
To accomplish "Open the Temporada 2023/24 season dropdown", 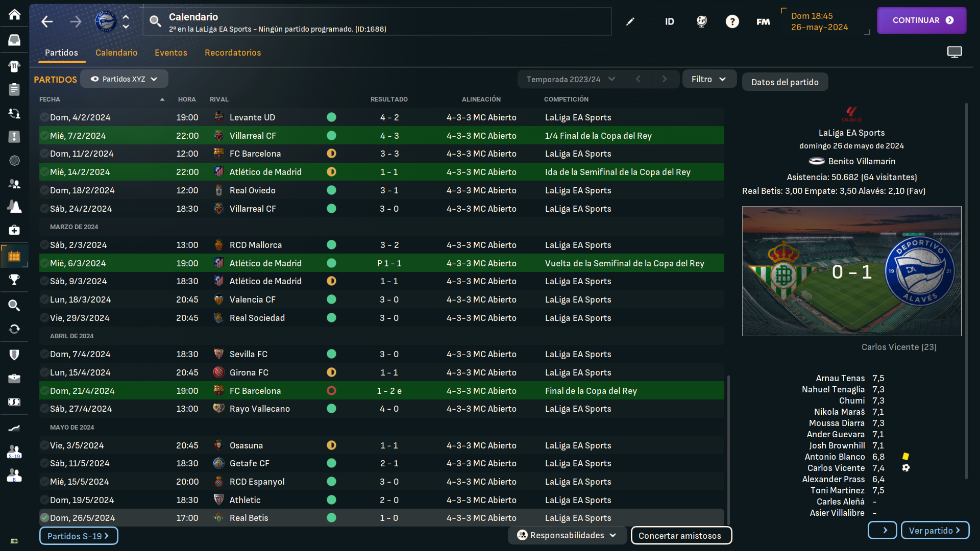I will pyautogui.click(x=571, y=79).
